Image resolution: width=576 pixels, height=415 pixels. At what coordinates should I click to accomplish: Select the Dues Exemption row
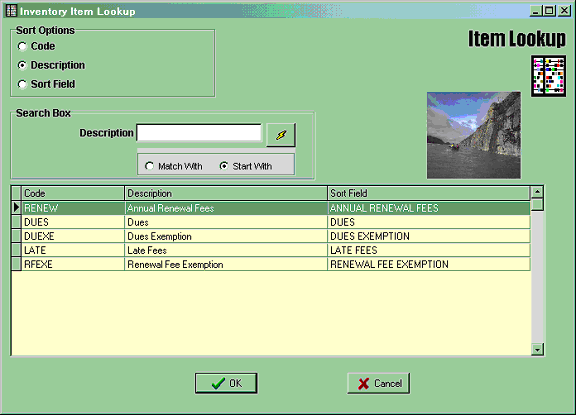pos(271,236)
